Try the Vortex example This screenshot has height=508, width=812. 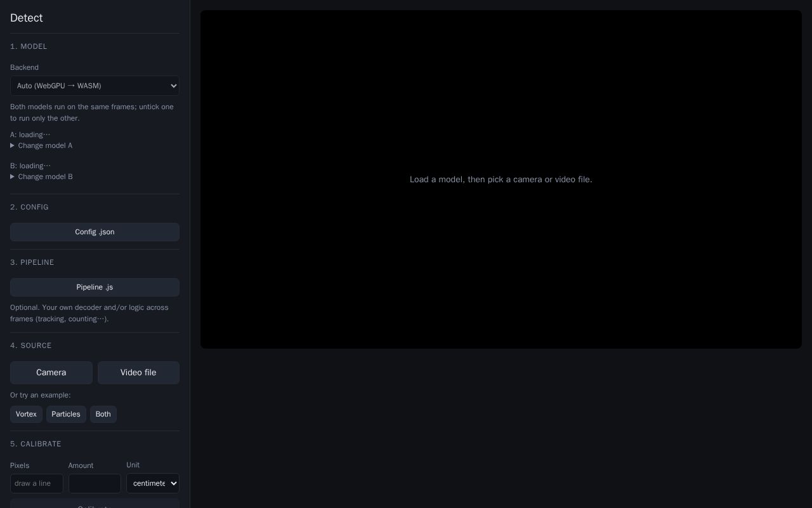point(26,414)
